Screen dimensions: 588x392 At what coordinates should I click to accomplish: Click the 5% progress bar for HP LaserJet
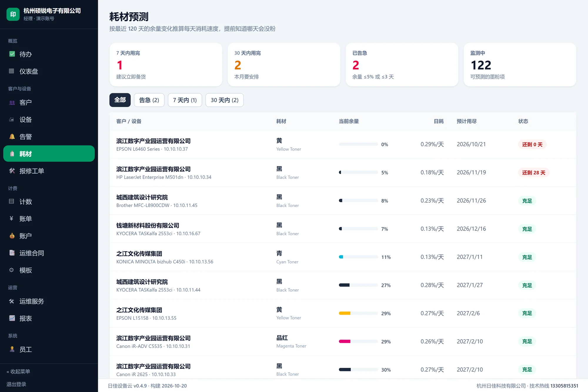tap(358, 172)
